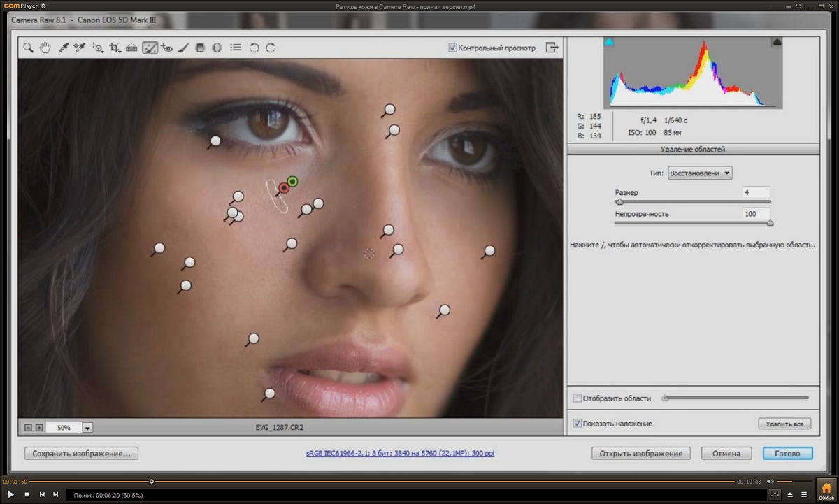Screen dimensions: 839x504
Task: Click the Отмена button
Action: point(726,453)
